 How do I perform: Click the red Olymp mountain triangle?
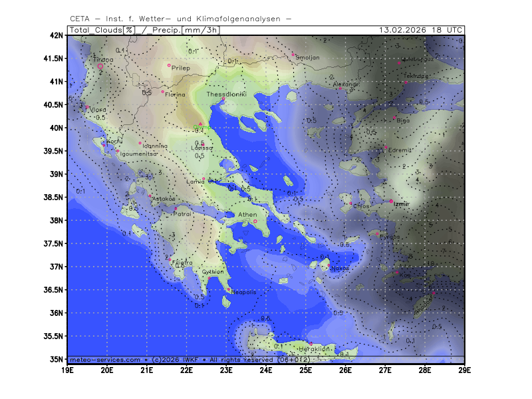pyautogui.click(x=200, y=123)
